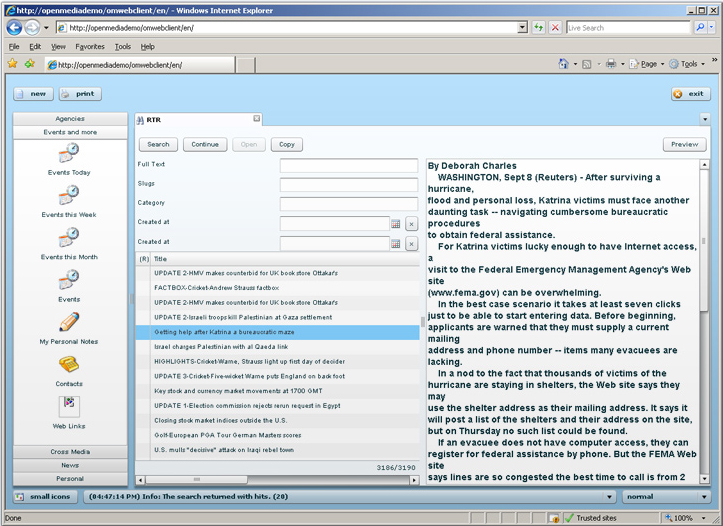Open the Contacts telephone icon
Image resolution: width=723 pixels, height=526 pixels.
coord(68,364)
